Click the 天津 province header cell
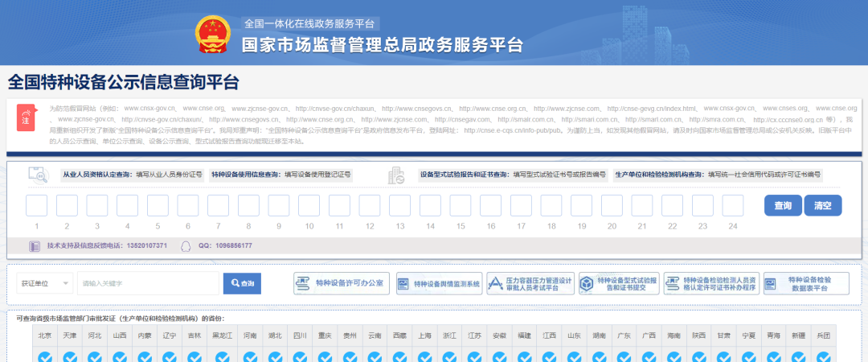868x362 pixels. (70, 335)
